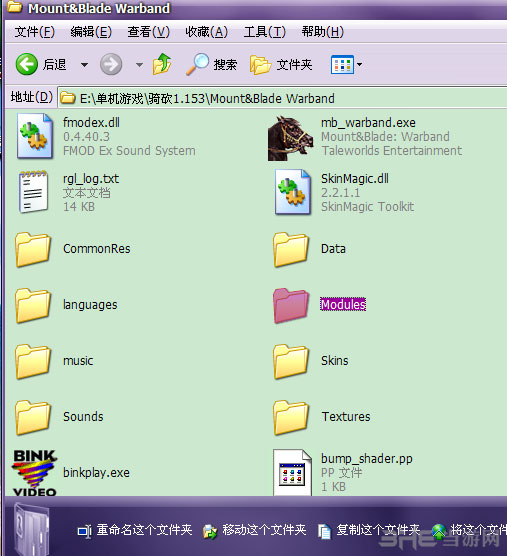Viewport: 507px width, 556px height.
Task: Select the bump_shader.pp file icon
Action: [292, 473]
